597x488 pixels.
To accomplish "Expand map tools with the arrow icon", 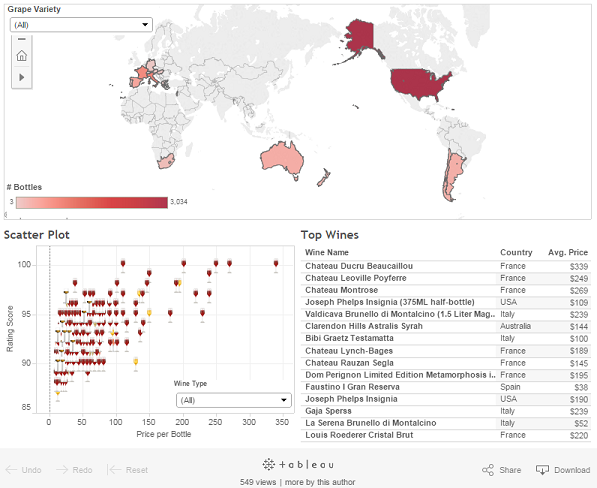I will tap(22, 77).
